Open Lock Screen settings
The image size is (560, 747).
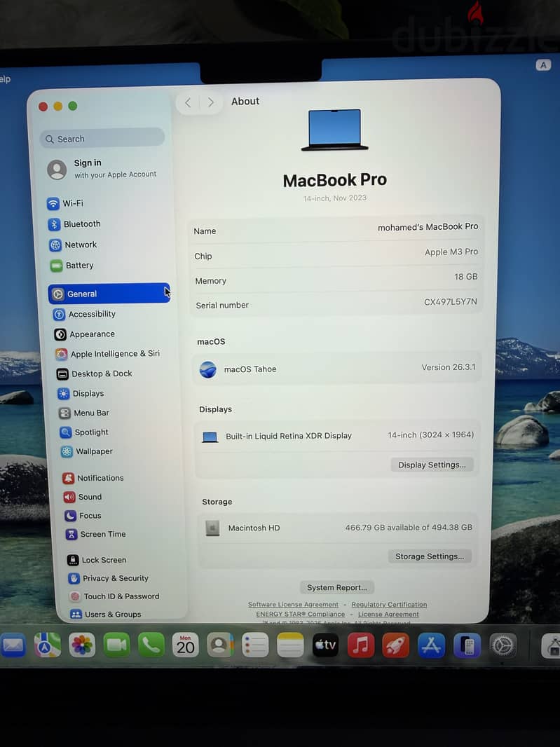click(97, 560)
